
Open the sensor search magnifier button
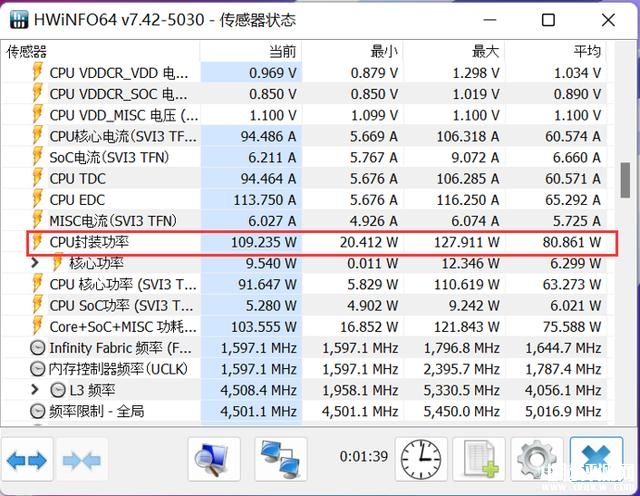tap(214, 460)
